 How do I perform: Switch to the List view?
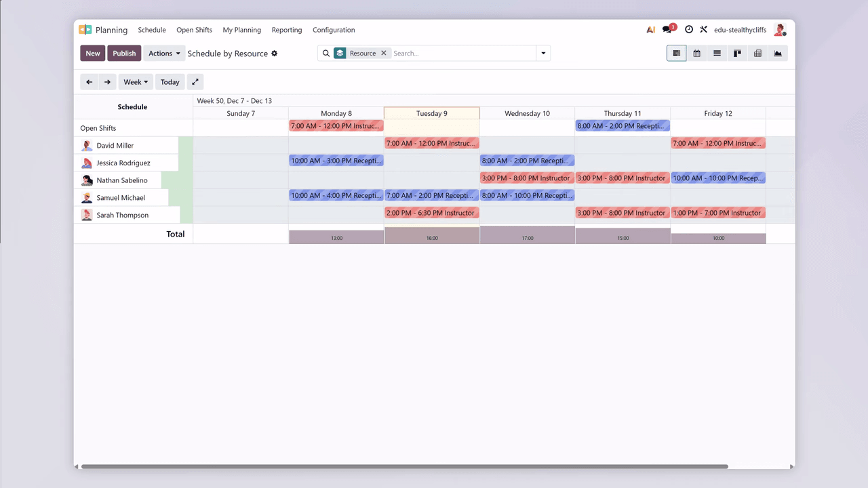pos(717,54)
